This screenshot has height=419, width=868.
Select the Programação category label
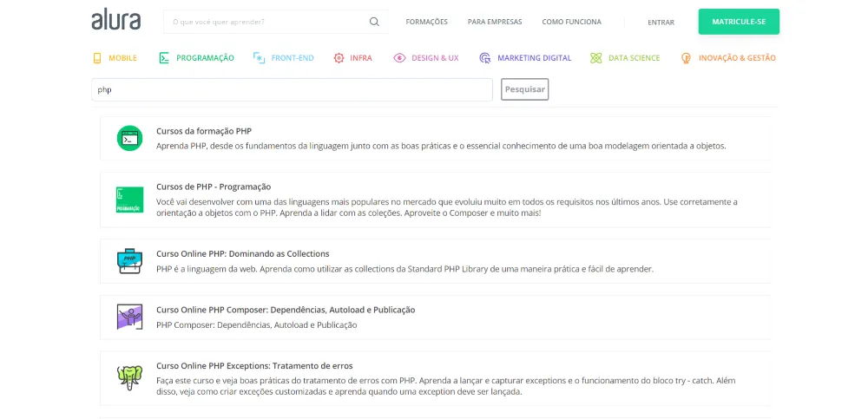[x=205, y=58]
